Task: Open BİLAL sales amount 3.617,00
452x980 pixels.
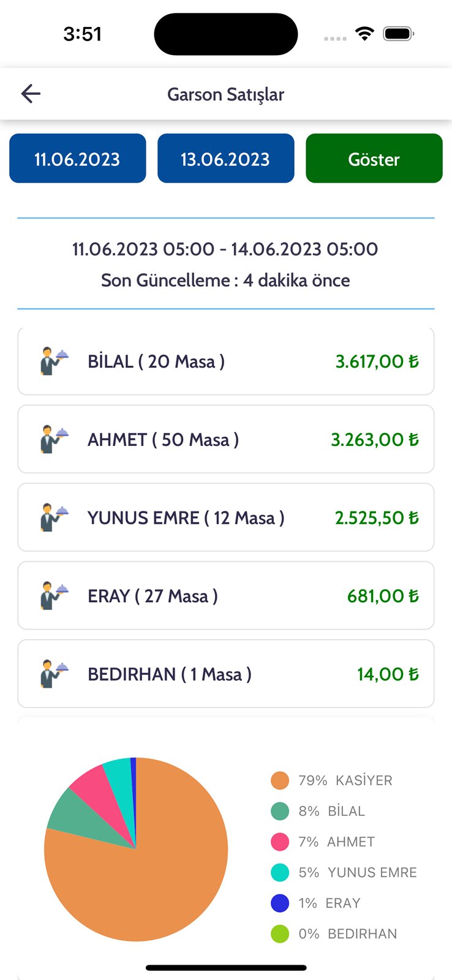Action: (x=377, y=361)
